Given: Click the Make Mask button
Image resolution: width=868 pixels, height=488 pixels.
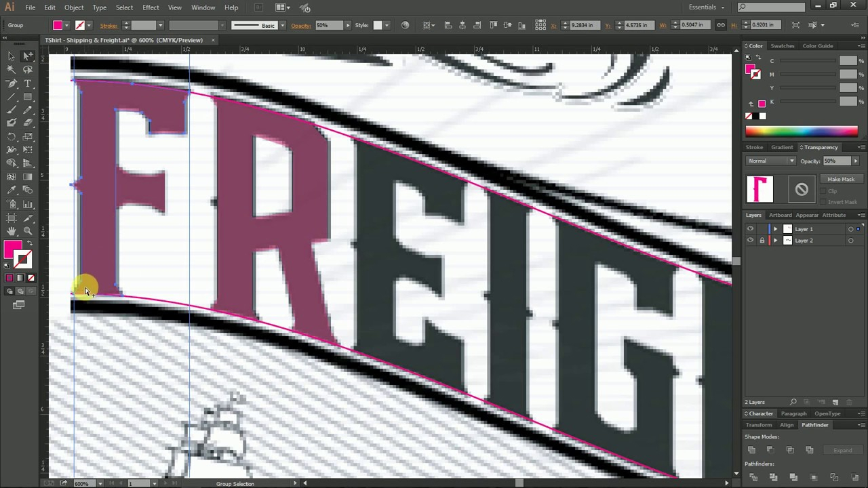Looking at the screenshot, I should pyautogui.click(x=841, y=179).
